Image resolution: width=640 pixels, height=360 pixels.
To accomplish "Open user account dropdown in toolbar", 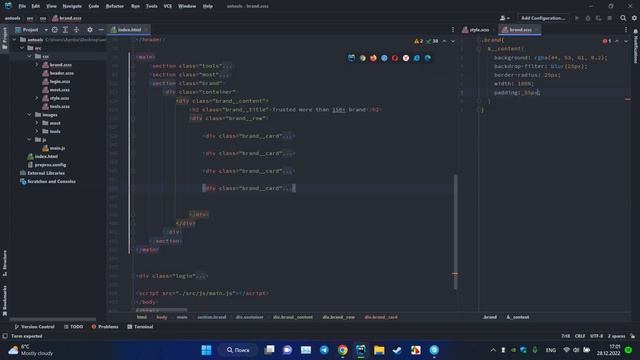I will pos(504,18).
